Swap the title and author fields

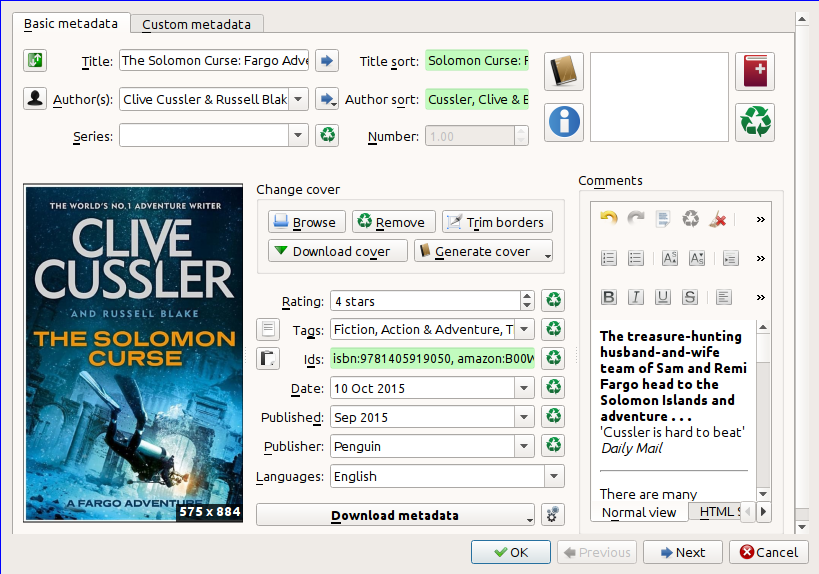[35, 61]
